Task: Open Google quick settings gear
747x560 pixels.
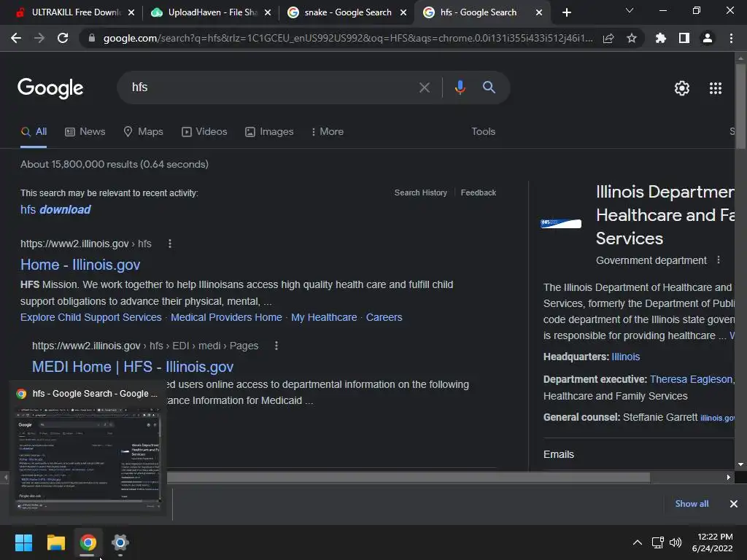Action: click(x=682, y=88)
